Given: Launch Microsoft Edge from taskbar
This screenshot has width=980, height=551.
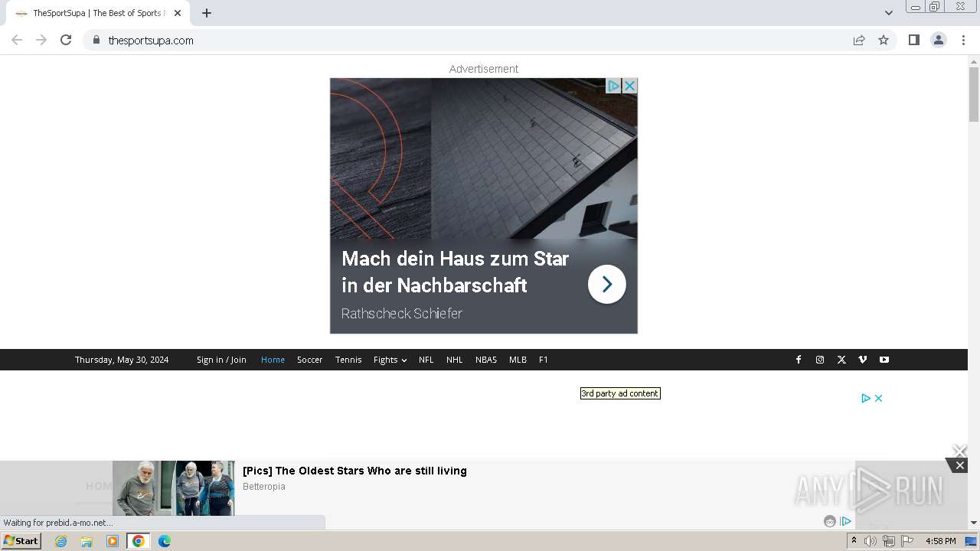Looking at the screenshot, I should 165,541.
